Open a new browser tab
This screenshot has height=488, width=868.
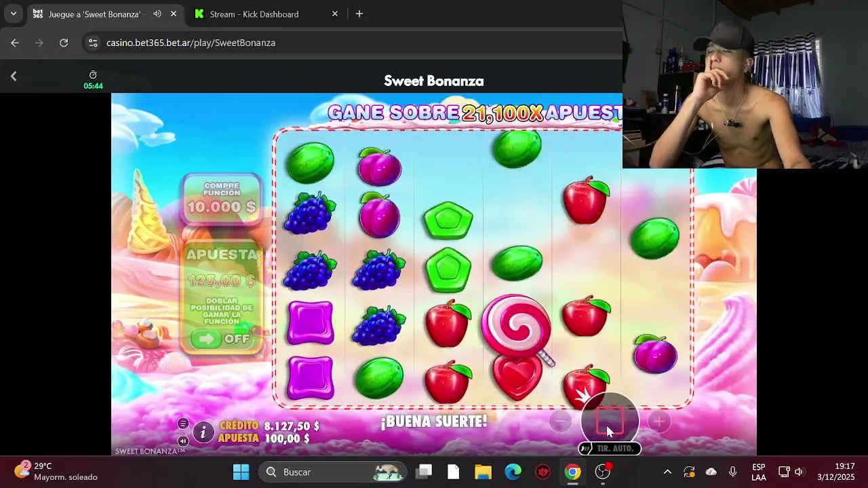pos(359,14)
